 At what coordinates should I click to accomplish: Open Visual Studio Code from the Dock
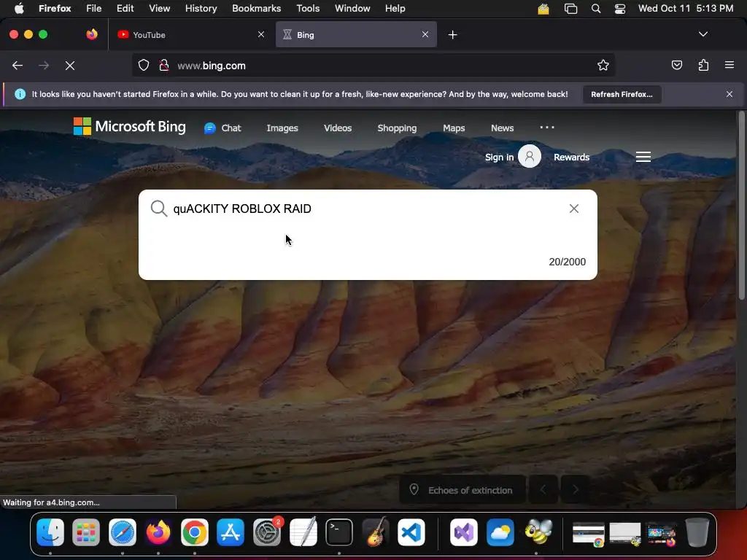coord(411,532)
